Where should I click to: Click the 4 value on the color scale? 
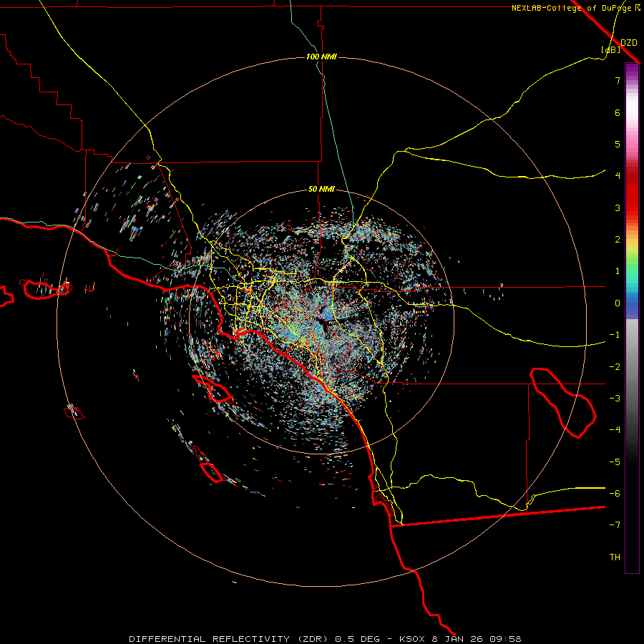point(618,176)
